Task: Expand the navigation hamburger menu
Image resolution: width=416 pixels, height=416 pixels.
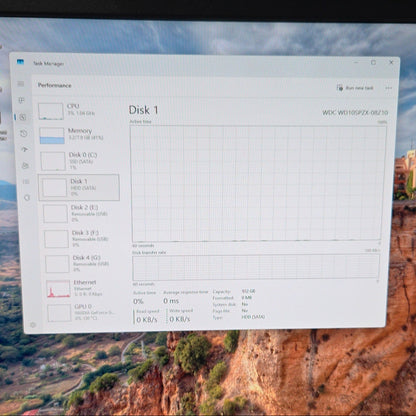Action: (21, 84)
